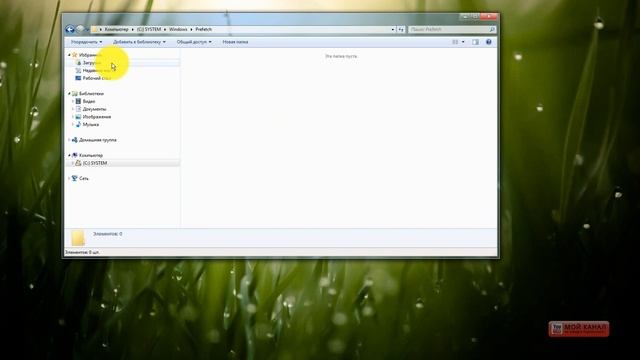
Task: Create a folder with Новая папка
Action: click(235, 42)
